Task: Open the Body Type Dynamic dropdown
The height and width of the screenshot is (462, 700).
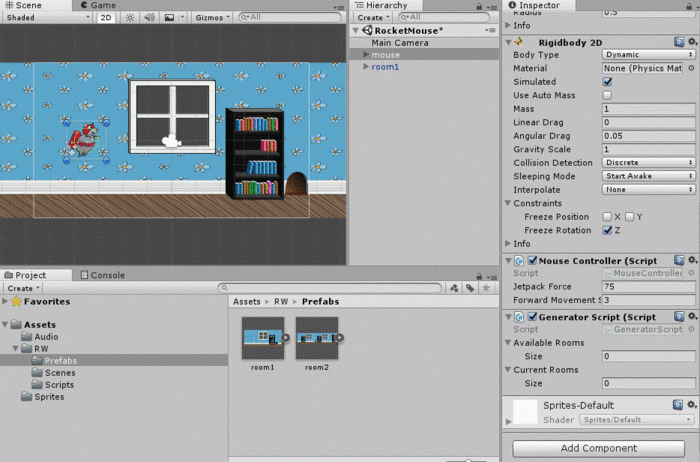Action: click(649, 54)
